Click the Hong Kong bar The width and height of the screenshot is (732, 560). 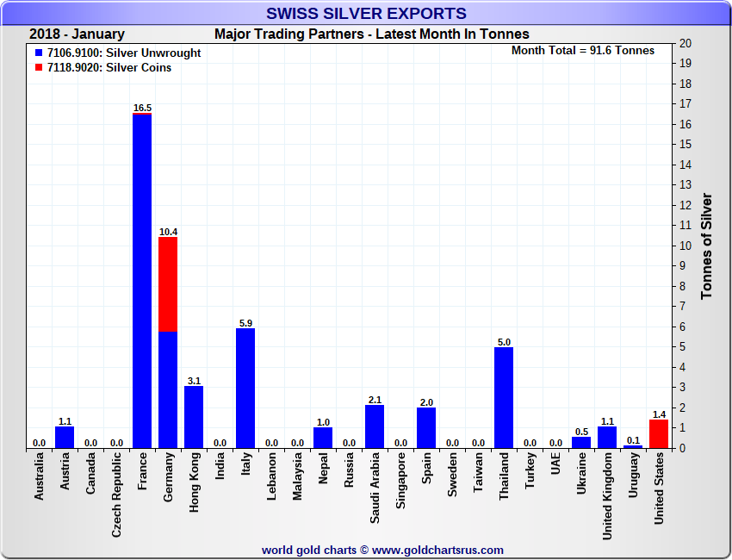(194, 417)
